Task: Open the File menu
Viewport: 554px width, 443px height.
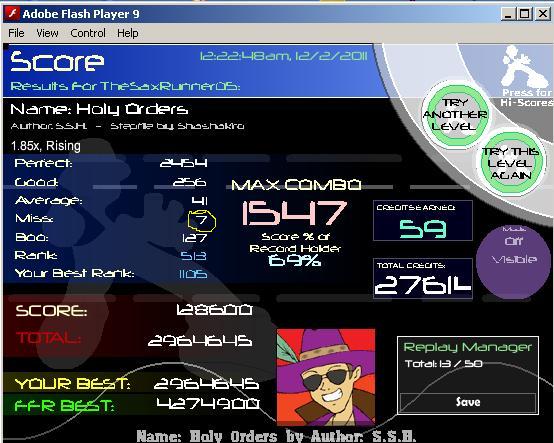Action: pyautogui.click(x=16, y=33)
